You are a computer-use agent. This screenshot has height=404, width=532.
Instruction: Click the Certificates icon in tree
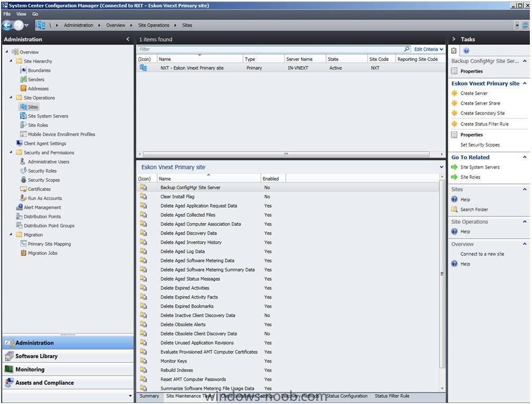23,189
